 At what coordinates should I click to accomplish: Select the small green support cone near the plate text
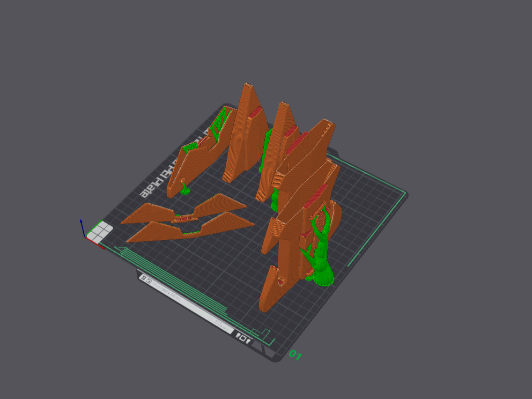(184, 189)
